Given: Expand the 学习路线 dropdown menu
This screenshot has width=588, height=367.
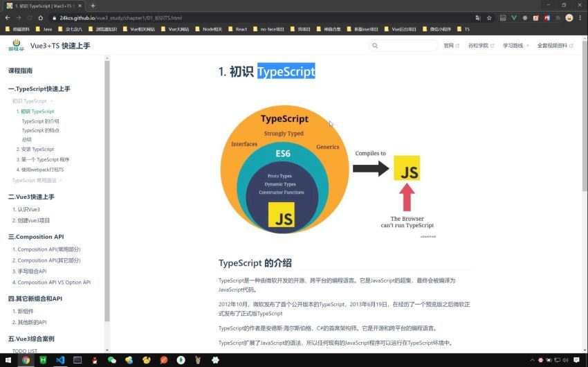Looking at the screenshot, I should [515, 46].
